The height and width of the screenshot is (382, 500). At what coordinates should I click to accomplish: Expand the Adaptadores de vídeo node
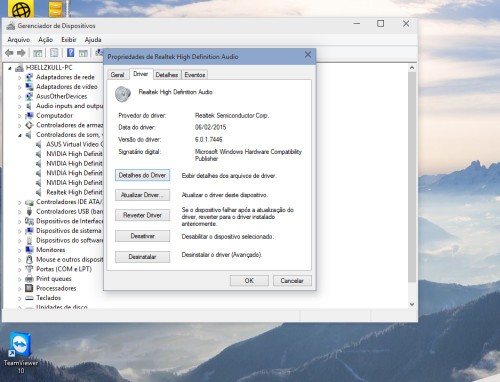pos(20,87)
